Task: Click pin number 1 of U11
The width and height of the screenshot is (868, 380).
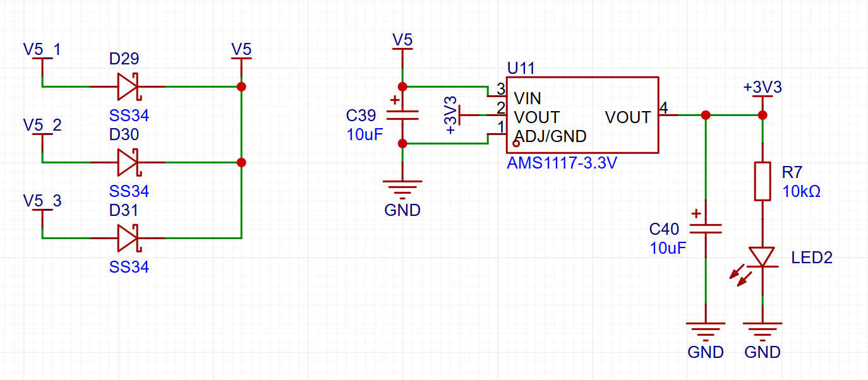Action: (x=500, y=127)
